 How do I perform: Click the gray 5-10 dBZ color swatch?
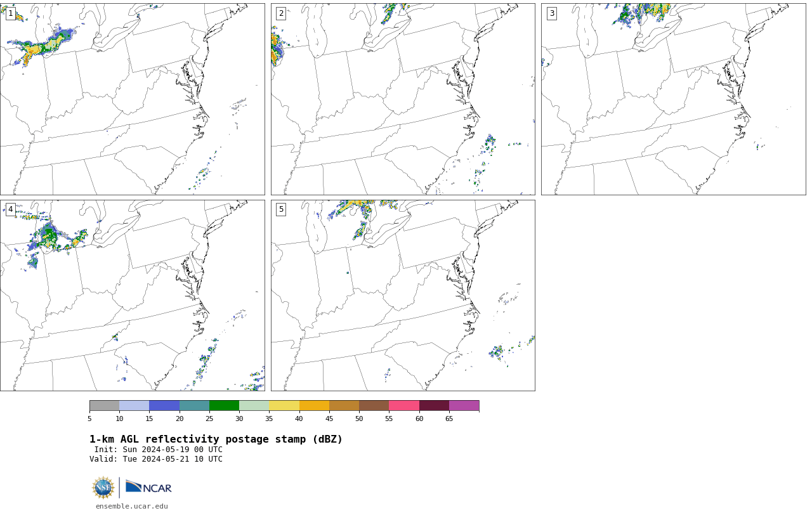(104, 406)
